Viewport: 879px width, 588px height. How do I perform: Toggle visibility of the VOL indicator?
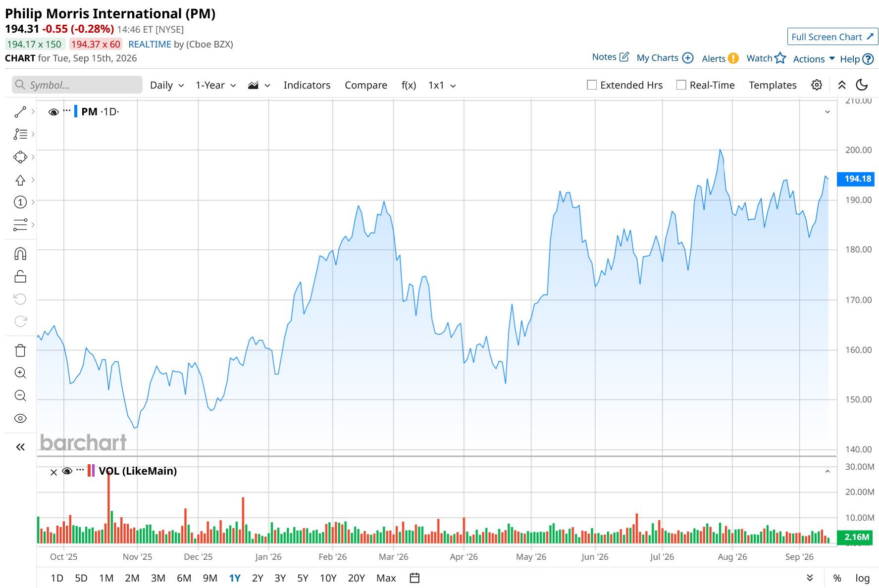coord(67,471)
